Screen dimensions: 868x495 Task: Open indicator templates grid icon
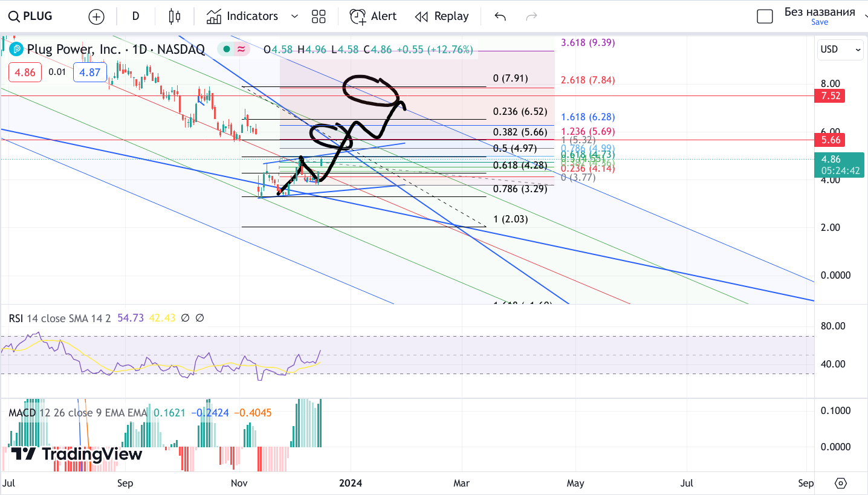click(319, 16)
